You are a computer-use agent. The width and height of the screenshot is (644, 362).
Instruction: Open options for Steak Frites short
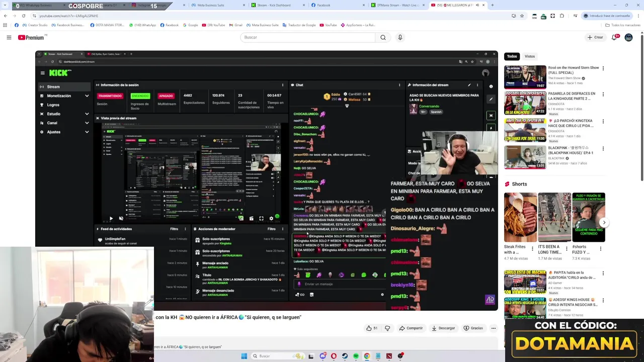(532, 248)
